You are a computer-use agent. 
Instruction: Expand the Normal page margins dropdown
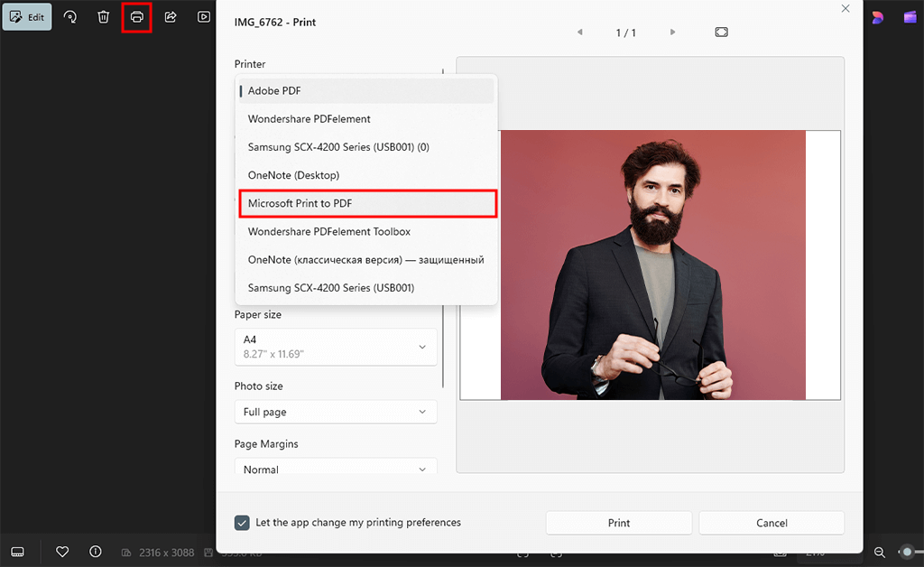(x=336, y=467)
